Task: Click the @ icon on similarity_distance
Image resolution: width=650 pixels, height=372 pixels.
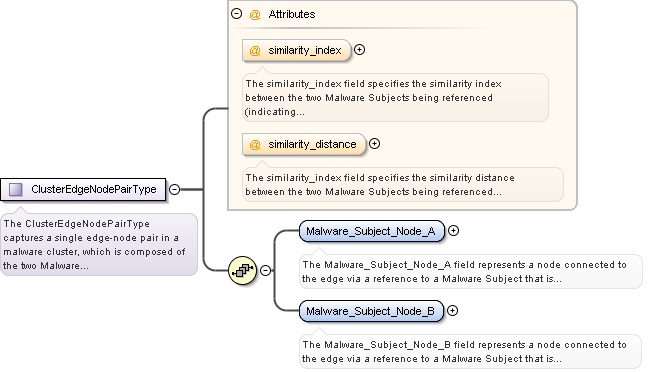Action: (255, 145)
